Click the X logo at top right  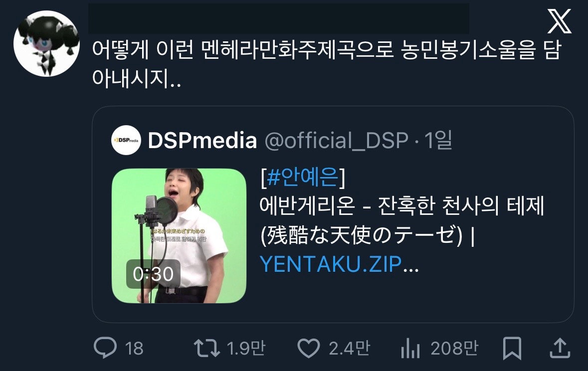(x=559, y=21)
